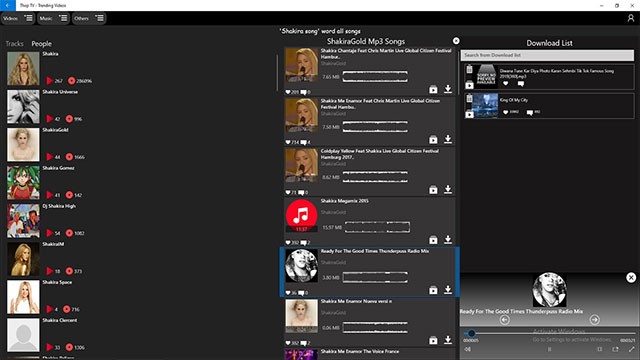Viewport: 640px width, 360px height.
Task: Open video icon for Shakira Me Enamor Feat Chris Martin
Action: pos(433,140)
